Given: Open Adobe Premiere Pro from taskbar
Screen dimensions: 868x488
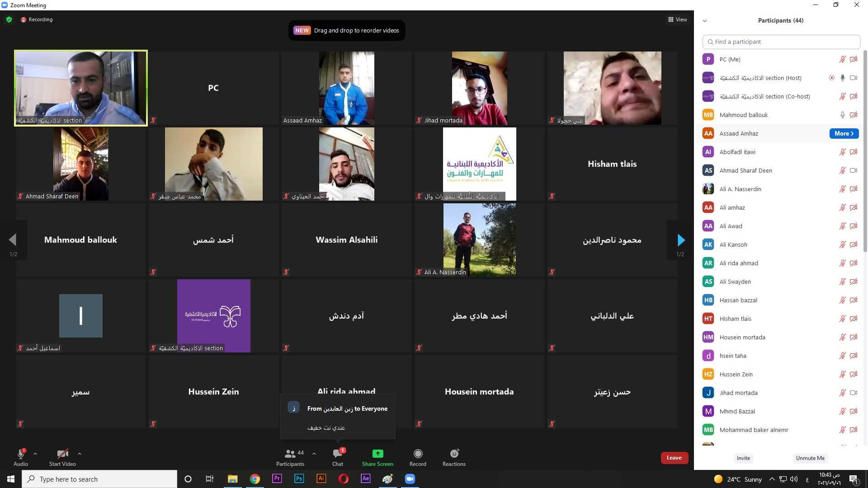Looking at the screenshot, I should point(277,479).
